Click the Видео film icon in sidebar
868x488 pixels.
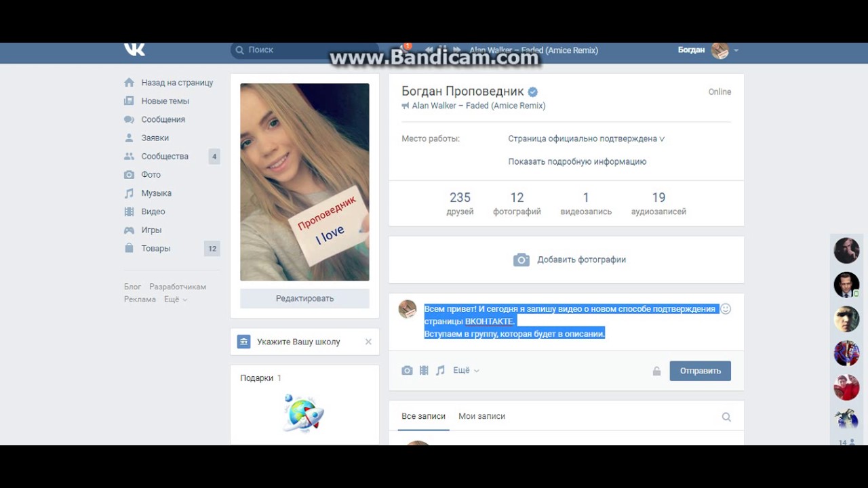point(129,211)
